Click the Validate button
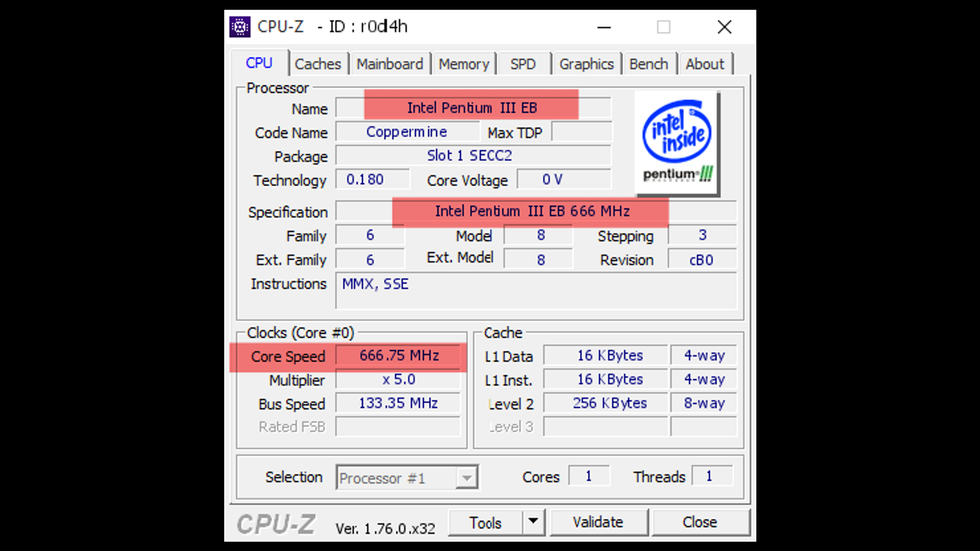 pyautogui.click(x=598, y=522)
